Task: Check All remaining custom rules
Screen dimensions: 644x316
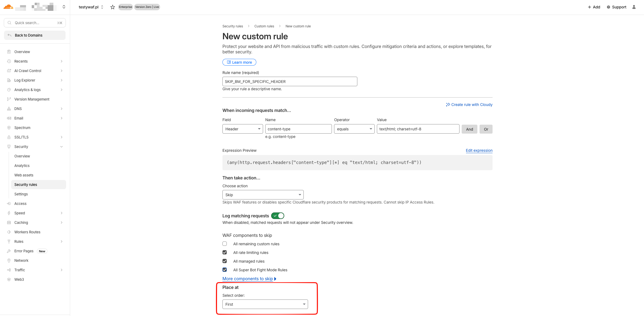Action: pyautogui.click(x=225, y=244)
